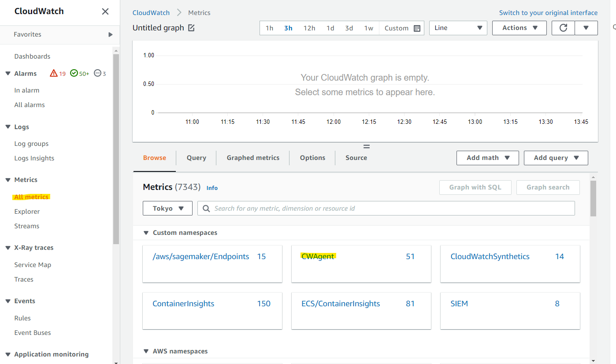Select the 12h time range
The image size is (616, 364).
(x=309, y=28)
